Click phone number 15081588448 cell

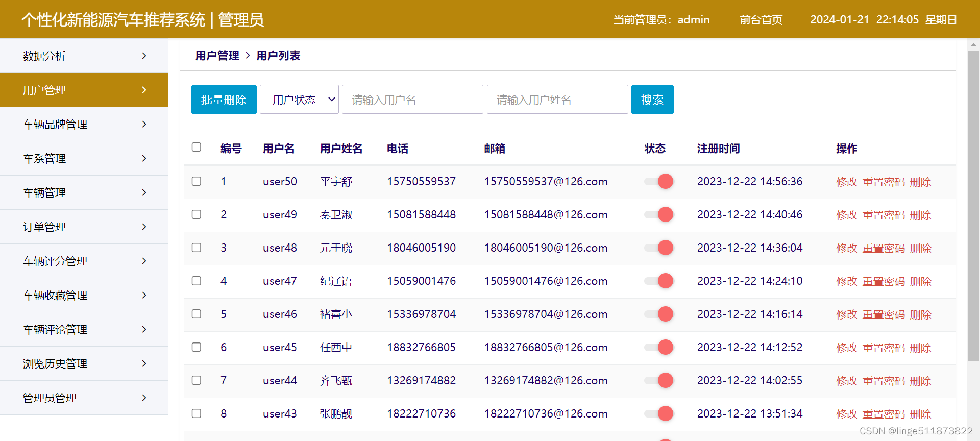click(x=421, y=214)
